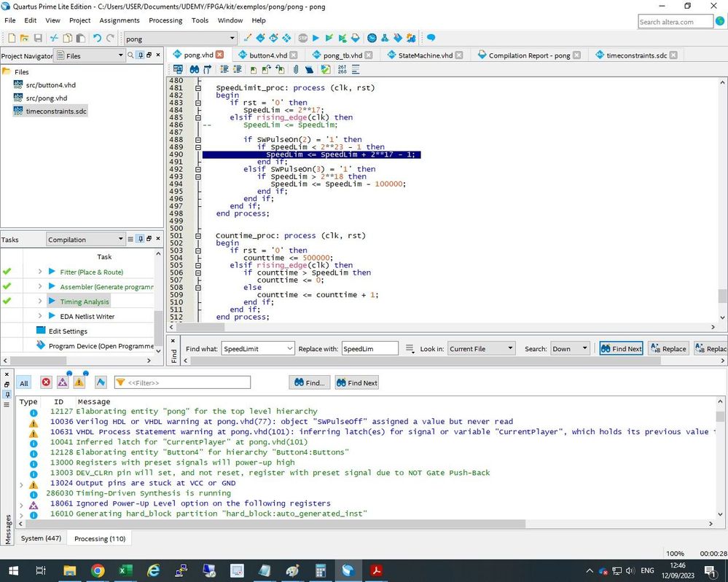Open the Assignments menu

(120, 20)
